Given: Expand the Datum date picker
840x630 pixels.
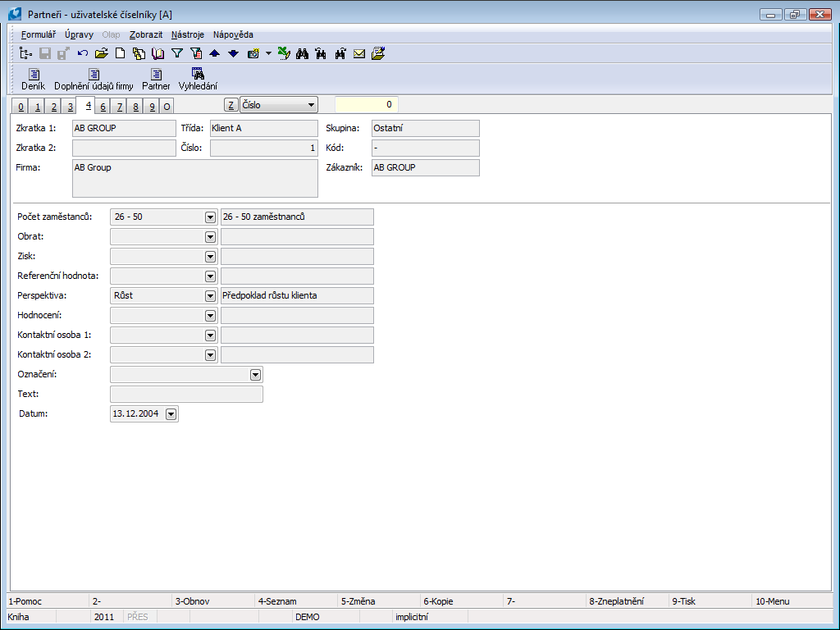Looking at the screenshot, I should click(171, 414).
